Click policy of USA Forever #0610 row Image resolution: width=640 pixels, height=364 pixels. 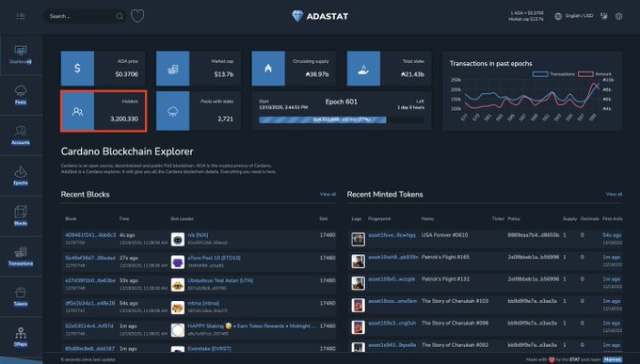click(x=534, y=235)
